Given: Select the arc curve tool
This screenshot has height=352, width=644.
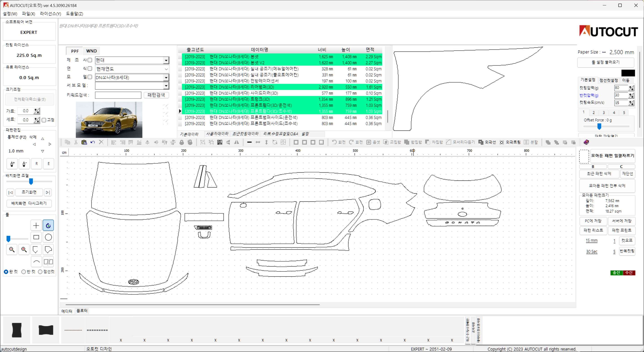Looking at the screenshot, I should click(x=36, y=262).
